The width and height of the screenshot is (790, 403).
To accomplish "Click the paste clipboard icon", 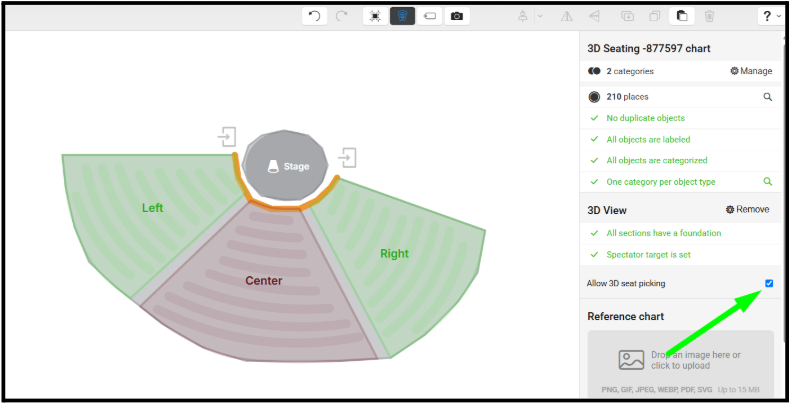I will (x=682, y=16).
